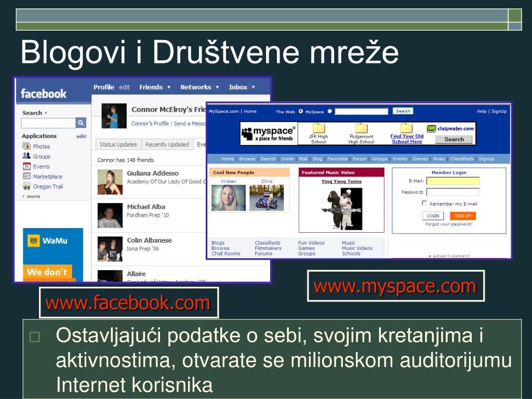This screenshot has width=532, height=399.
Task: Expand the Inbox dropdown arrow
Action: (253, 87)
